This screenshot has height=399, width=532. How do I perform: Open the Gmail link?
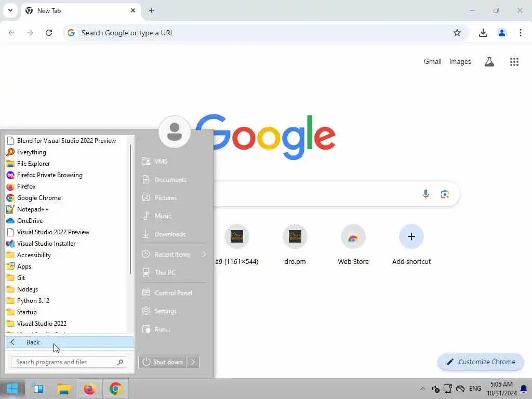(x=433, y=62)
